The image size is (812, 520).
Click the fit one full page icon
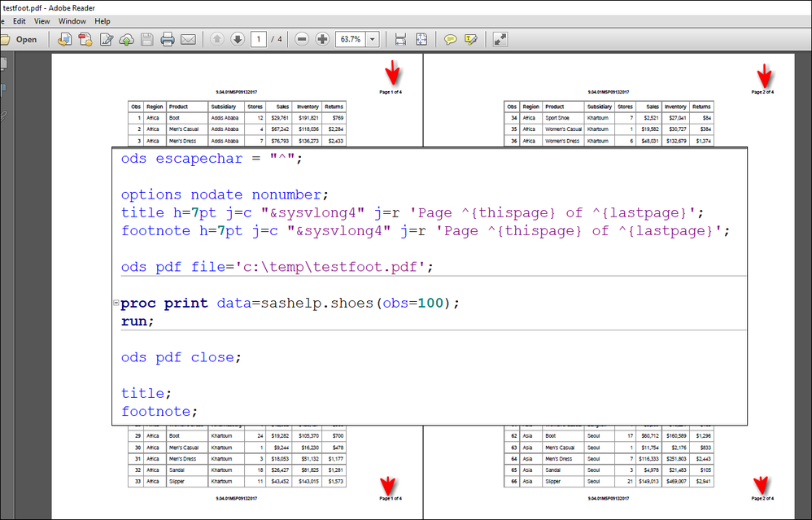pos(421,39)
